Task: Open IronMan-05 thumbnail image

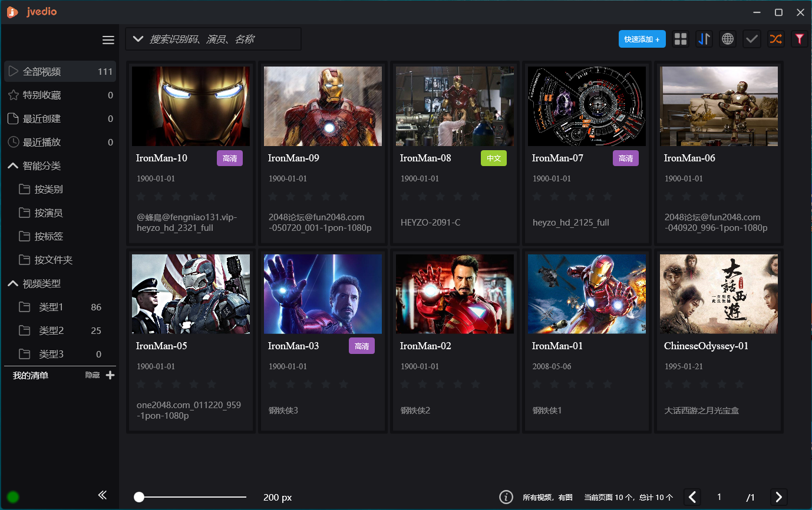Action: coord(191,294)
